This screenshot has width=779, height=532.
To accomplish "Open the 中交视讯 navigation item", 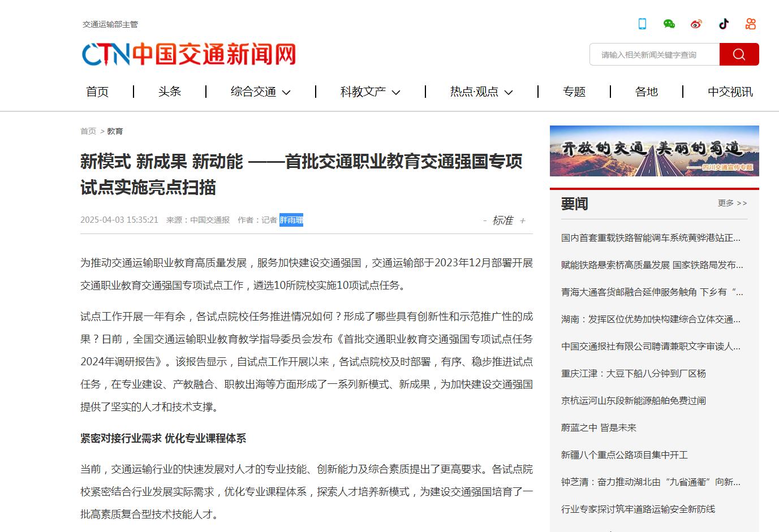I will click(730, 92).
